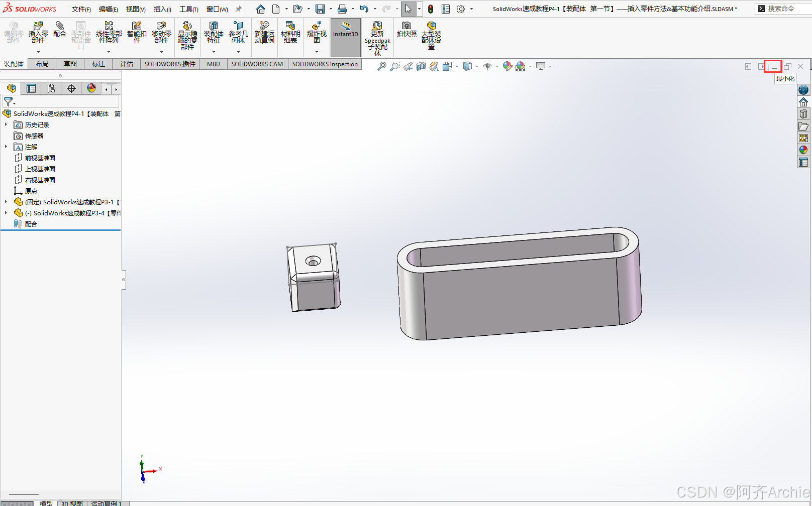Open the View Orientation dropdown arrow
The height and width of the screenshot is (506, 812).
[x=457, y=66]
